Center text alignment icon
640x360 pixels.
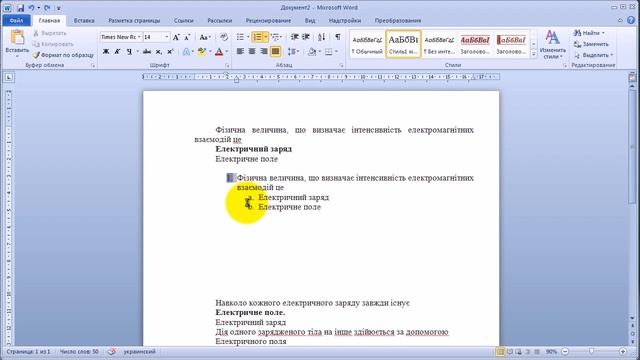coord(252,51)
